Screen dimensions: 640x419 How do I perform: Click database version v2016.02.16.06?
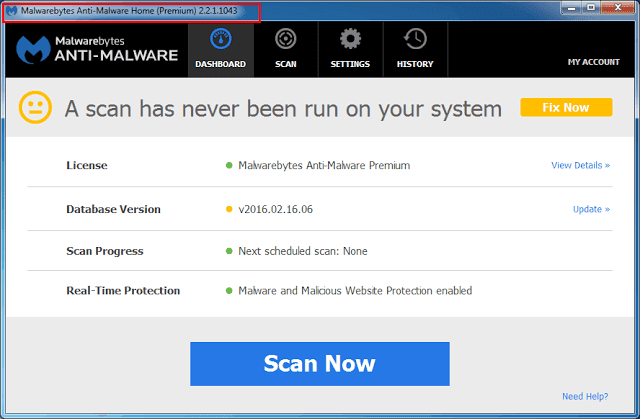[276, 209]
